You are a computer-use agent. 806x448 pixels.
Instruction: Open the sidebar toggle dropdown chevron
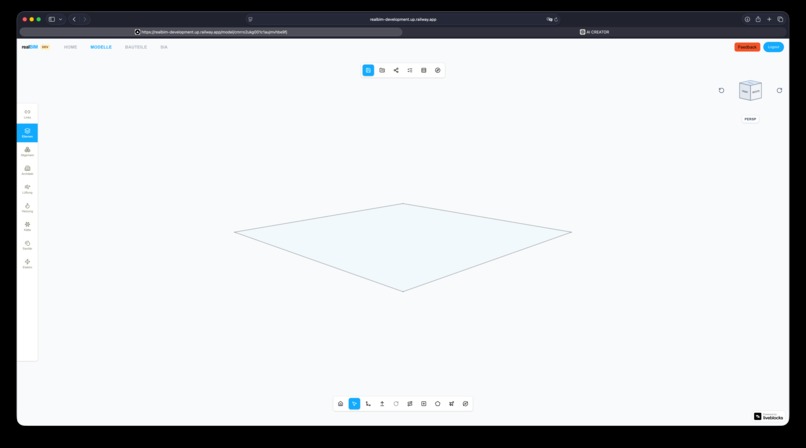tap(60, 20)
